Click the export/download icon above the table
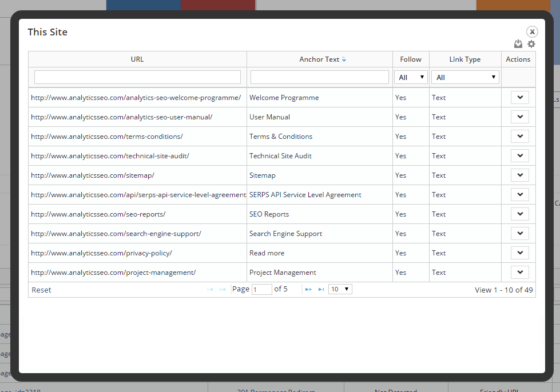Viewport: 560px width, 392px height. (x=518, y=44)
